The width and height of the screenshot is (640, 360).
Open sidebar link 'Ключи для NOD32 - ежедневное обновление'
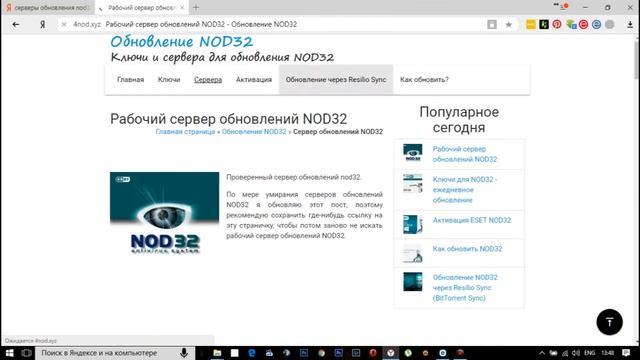pos(465,190)
